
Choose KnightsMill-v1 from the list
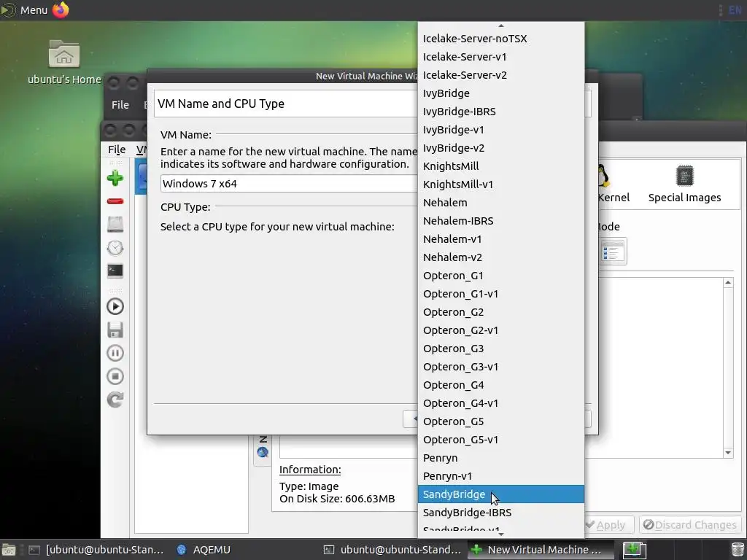(500, 184)
